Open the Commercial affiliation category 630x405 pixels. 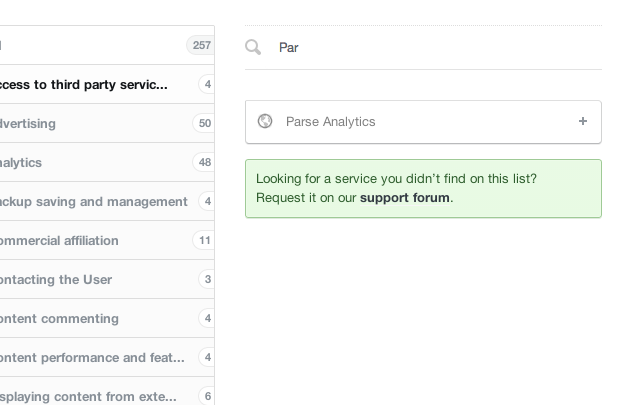(107, 240)
